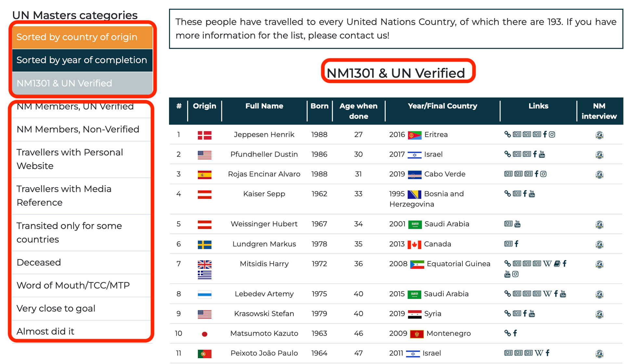Open Lundgren Markus's Facebook icon
The height and width of the screenshot is (364, 624).
tap(516, 244)
